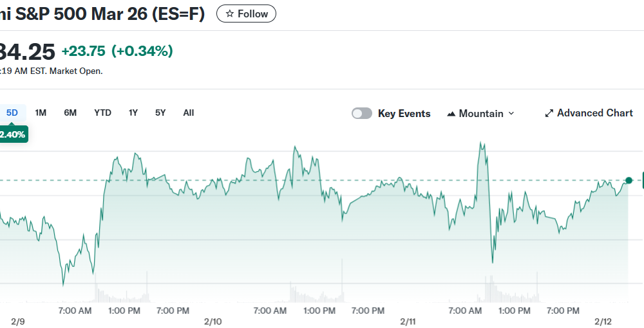The width and height of the screenshot is (644, 328).
Task: Open the Mountain chart type dropdown
Action: tap(480, 114)
